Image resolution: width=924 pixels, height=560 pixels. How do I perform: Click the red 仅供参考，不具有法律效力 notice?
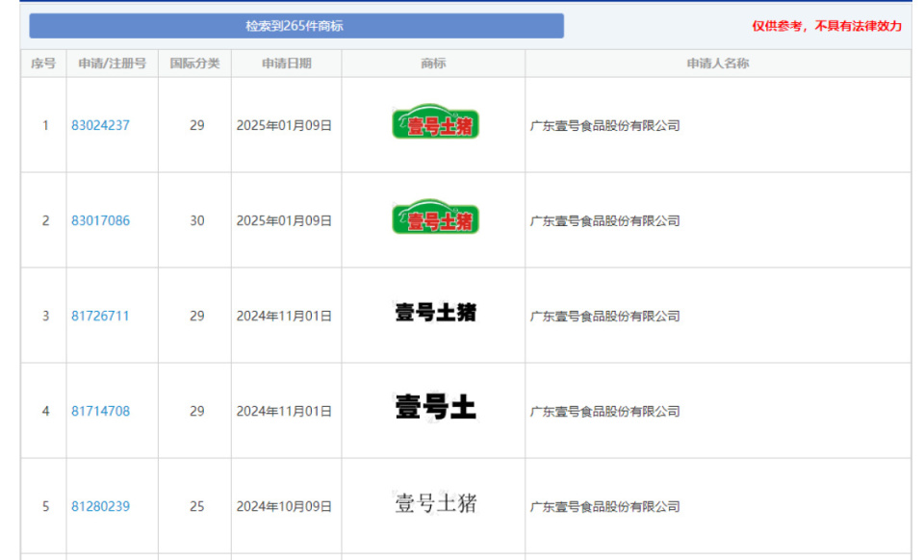(827, 27)
